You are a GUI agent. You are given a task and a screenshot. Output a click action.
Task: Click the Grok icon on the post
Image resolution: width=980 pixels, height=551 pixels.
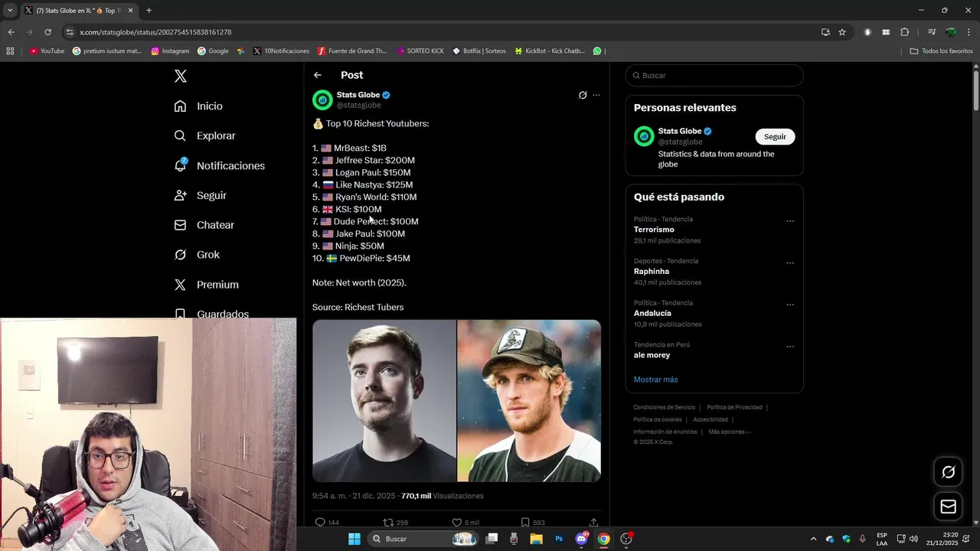tap(583, 96)
